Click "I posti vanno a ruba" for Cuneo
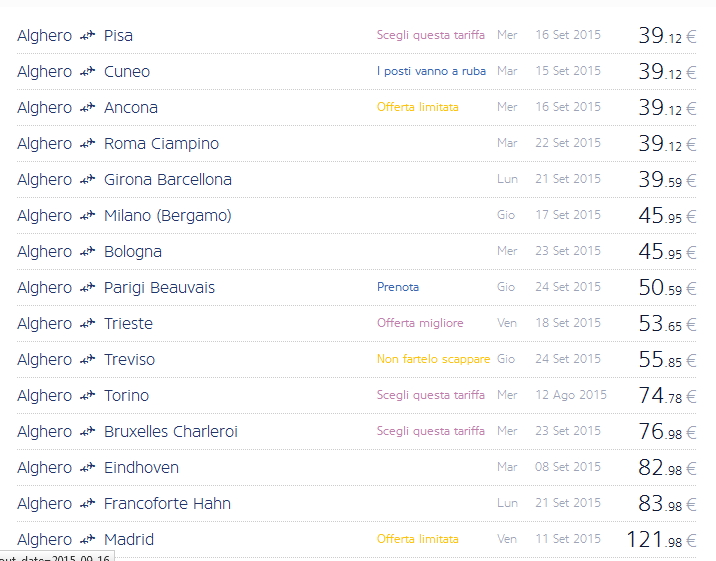This screenshot has height=561, width=716. [431, 71]
